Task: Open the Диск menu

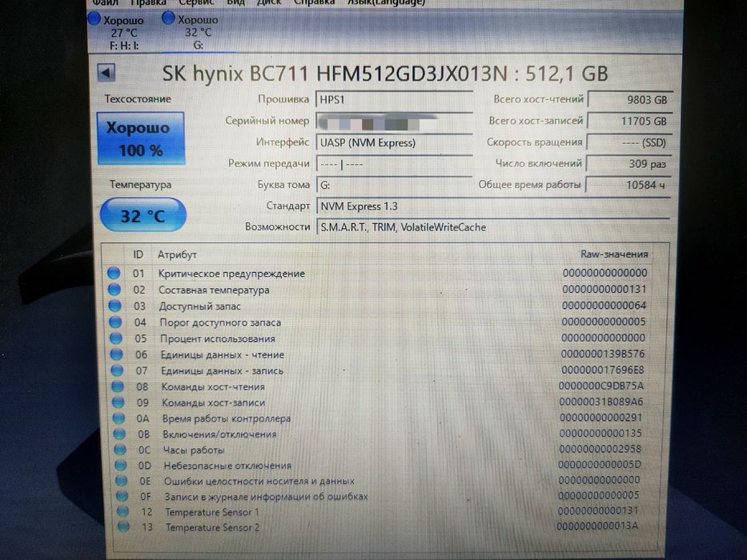Action: pos(270,2)
